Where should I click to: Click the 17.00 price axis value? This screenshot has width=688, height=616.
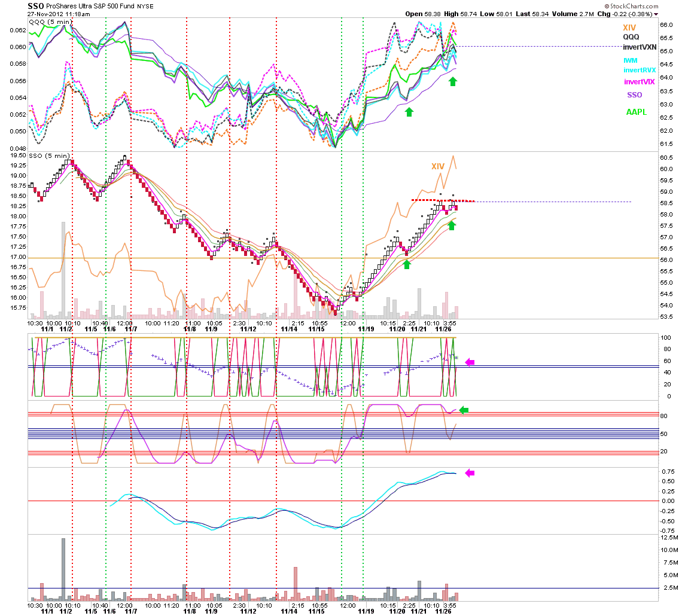[x=18, y=257]
